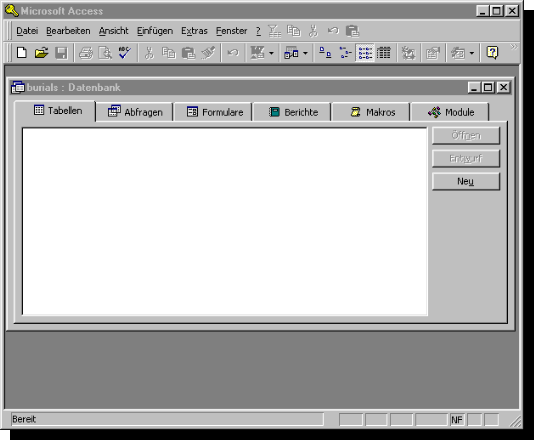Minimize the Microsoft Access window
The height and width of the screenshot is (440, 534).
482,11
